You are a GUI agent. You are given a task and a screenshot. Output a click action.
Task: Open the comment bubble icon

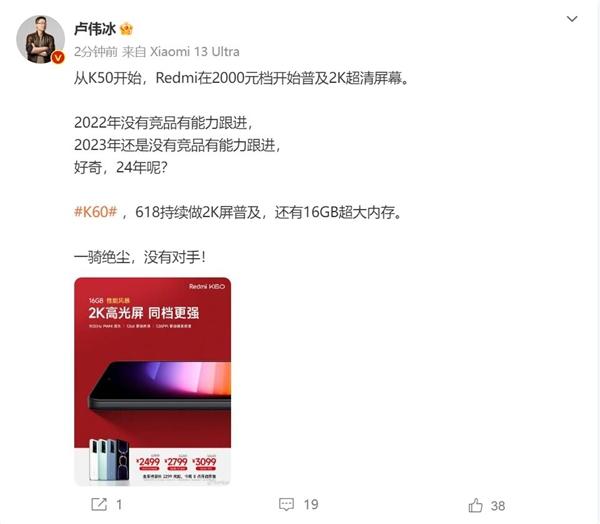[286, 504]
